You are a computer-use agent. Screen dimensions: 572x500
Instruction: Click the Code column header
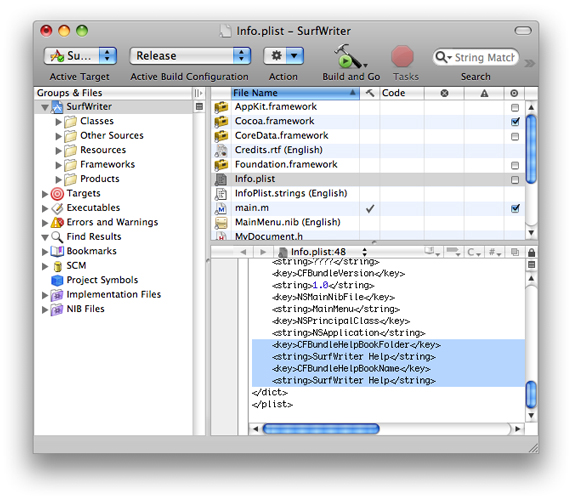(x=402, y=93)
